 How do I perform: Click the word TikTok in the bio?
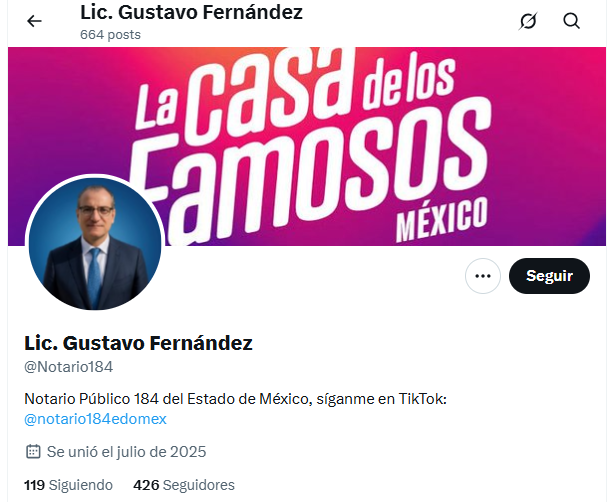click(423, 399)
